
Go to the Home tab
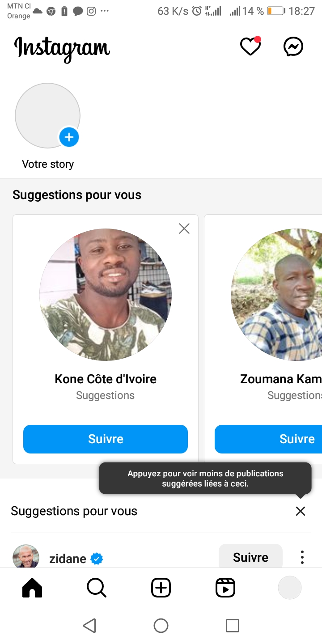point(32,588)
